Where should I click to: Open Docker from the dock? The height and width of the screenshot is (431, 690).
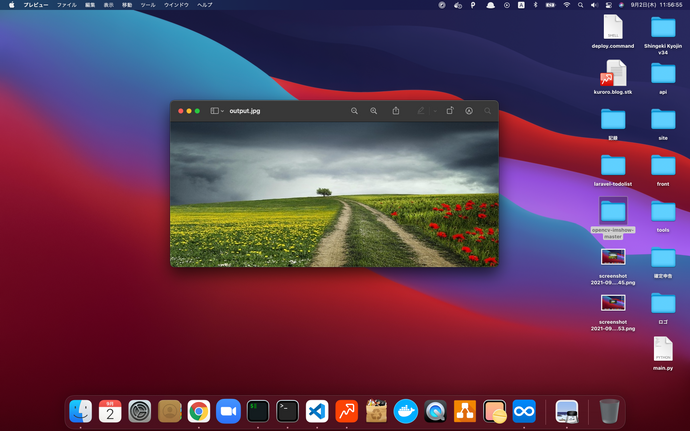[406, 410]
